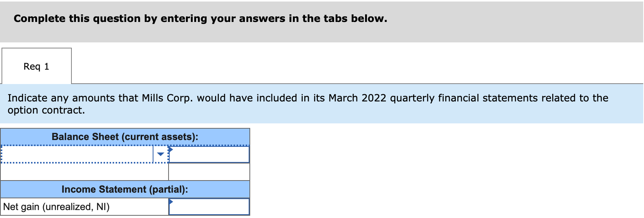644x218 pixels.
Task: Select the Req 1 requirement tab
Action: pos(36,66)
